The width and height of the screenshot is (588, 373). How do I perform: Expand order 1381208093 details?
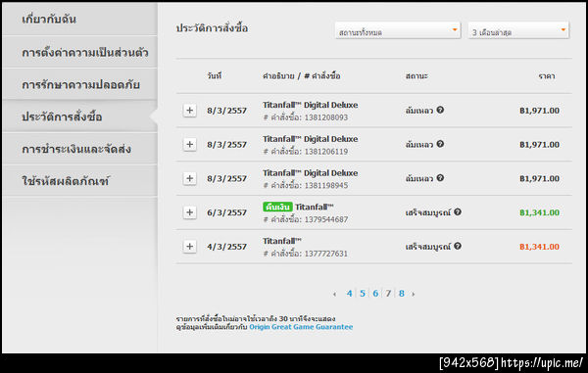pyautogui.click(x=190, y=110)
